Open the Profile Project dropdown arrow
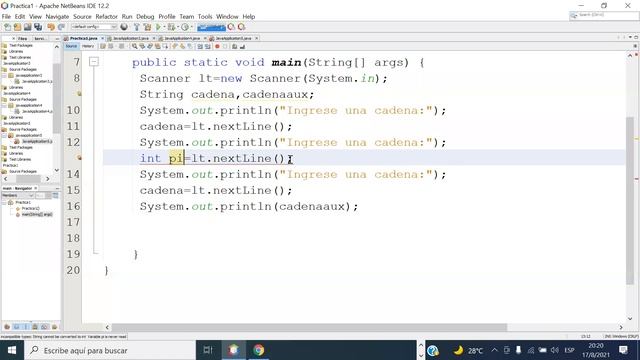This screenshot has width=640, height=360. point(191,27)
